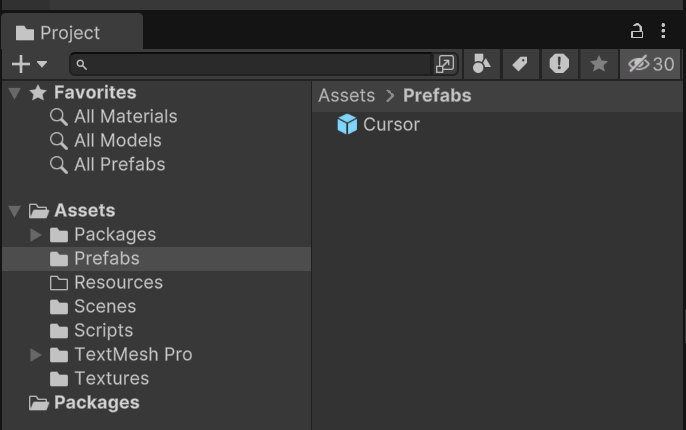
Task: Click in the project search field
Action: pos(252,64)
